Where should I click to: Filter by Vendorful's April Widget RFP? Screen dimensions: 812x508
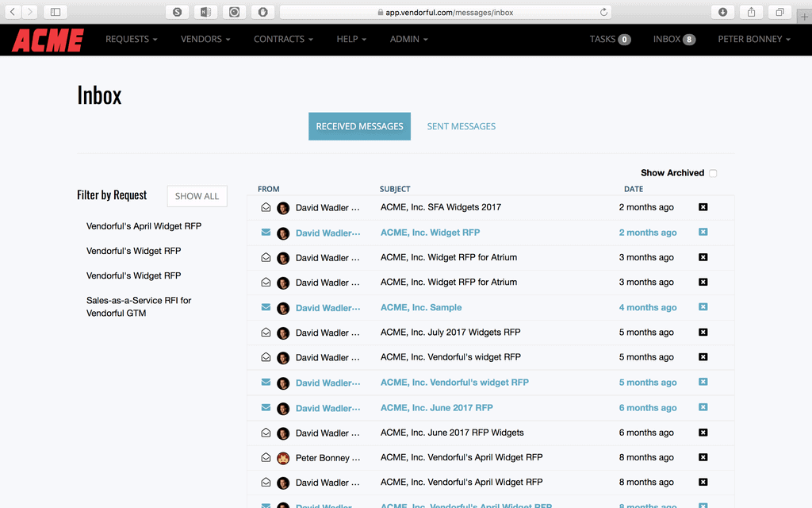(x=144, y=226)
